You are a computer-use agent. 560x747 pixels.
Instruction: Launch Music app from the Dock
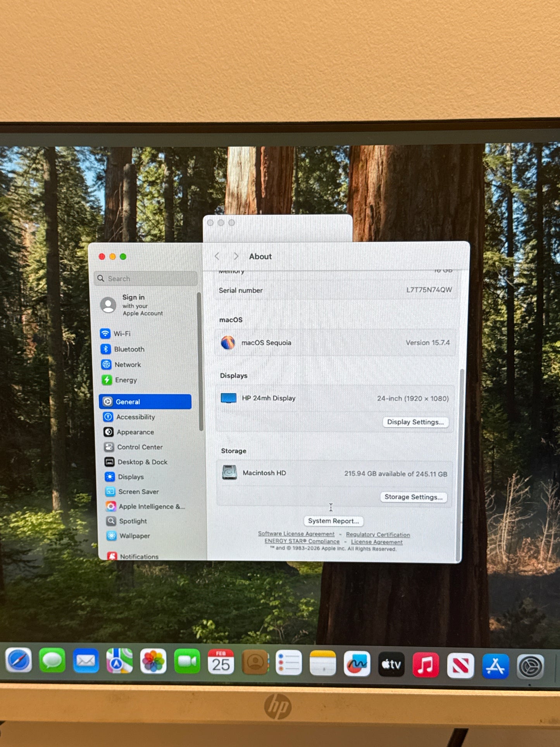pyautogui.click(x=426, y=665)
